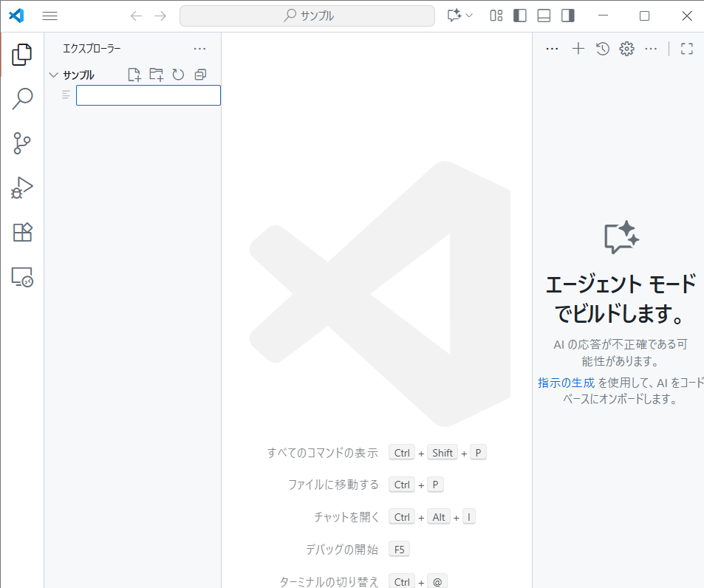
Task: Toggle the secondary side bar visibility
Action: tap(567, 16)
